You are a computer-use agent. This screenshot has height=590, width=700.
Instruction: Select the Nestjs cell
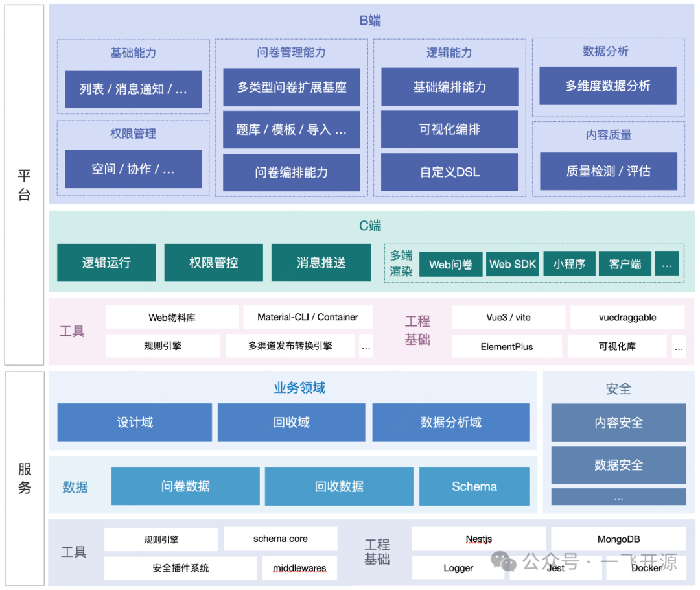click(x=479, y=539)
